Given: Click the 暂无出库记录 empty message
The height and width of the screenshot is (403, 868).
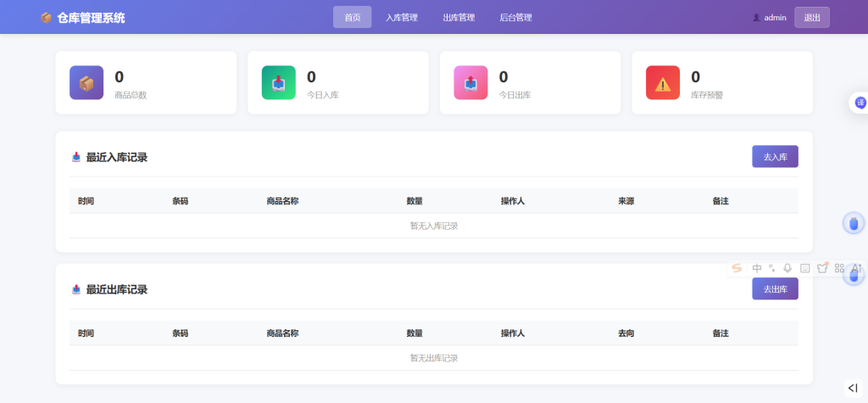Looking at the screenshot, I should coord(434,357).
